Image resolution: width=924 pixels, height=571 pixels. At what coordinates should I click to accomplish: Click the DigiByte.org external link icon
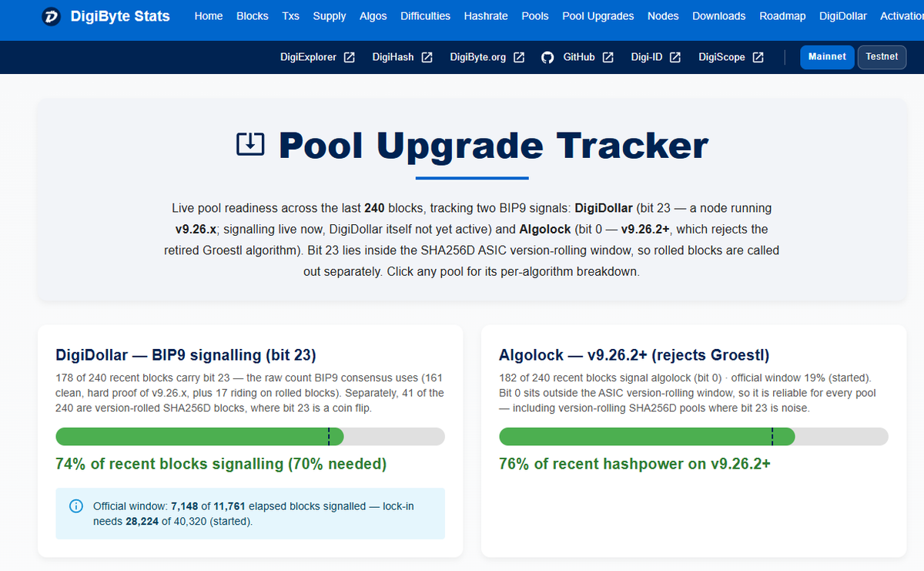(x=519, y=57)
